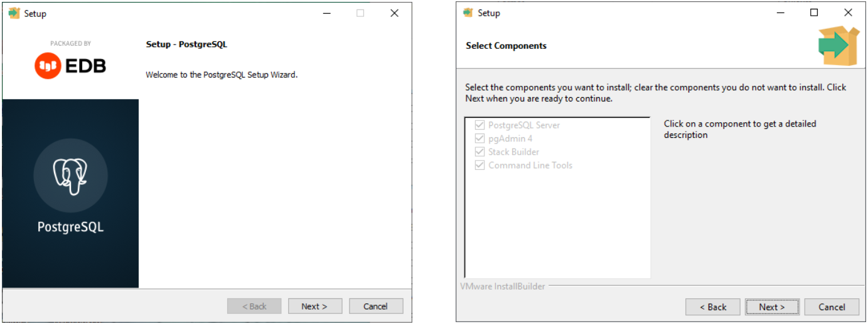868x324 pixels.
Task: Cancel the welcome Setup Wizard
Action: click(375, 306)
